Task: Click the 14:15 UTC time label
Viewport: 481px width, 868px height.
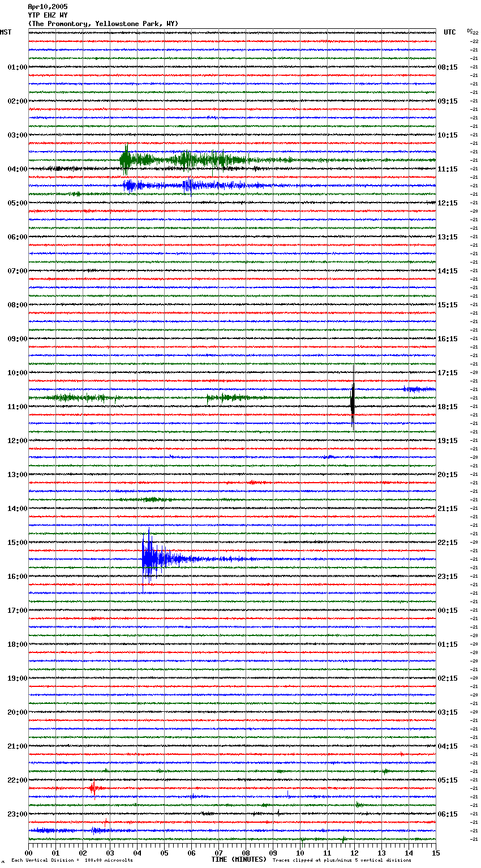Action: 448,271
